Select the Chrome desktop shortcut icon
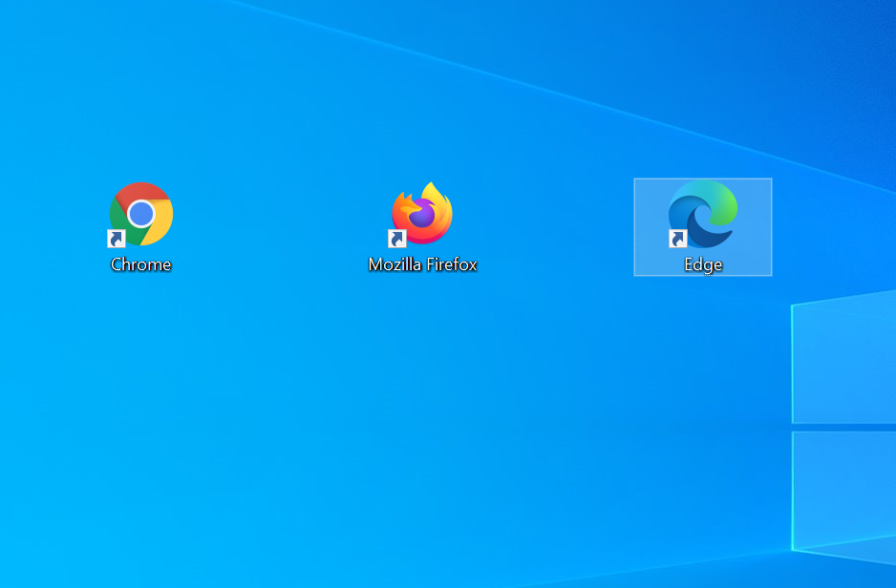Image resolution: width=896 pixels, height=588 pixels. click(140, 214)
